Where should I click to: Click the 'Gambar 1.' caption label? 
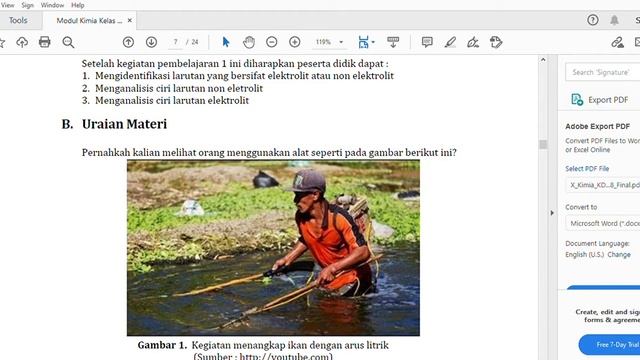tap(162, 345)
